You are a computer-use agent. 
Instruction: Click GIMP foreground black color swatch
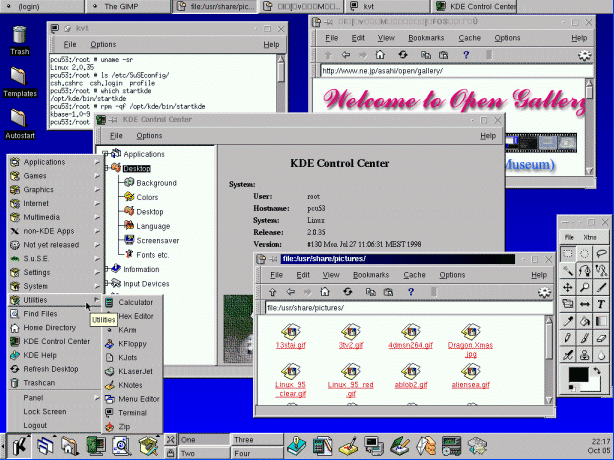578,375
